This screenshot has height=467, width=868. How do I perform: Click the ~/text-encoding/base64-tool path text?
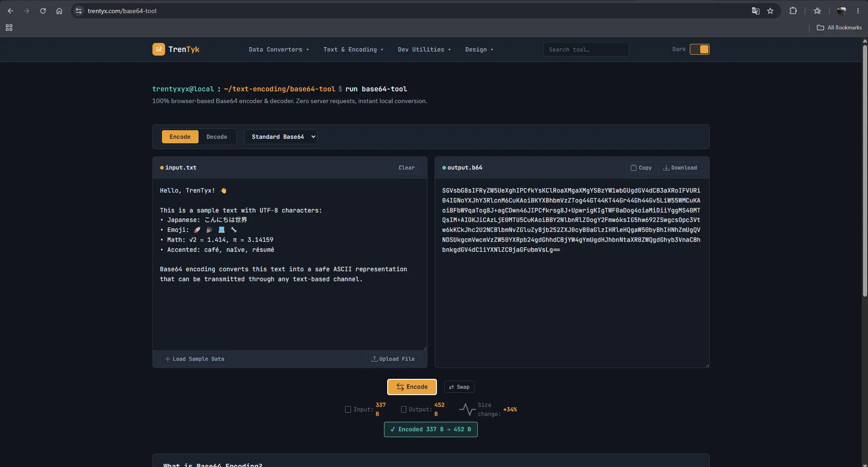(x=280, y=89)
